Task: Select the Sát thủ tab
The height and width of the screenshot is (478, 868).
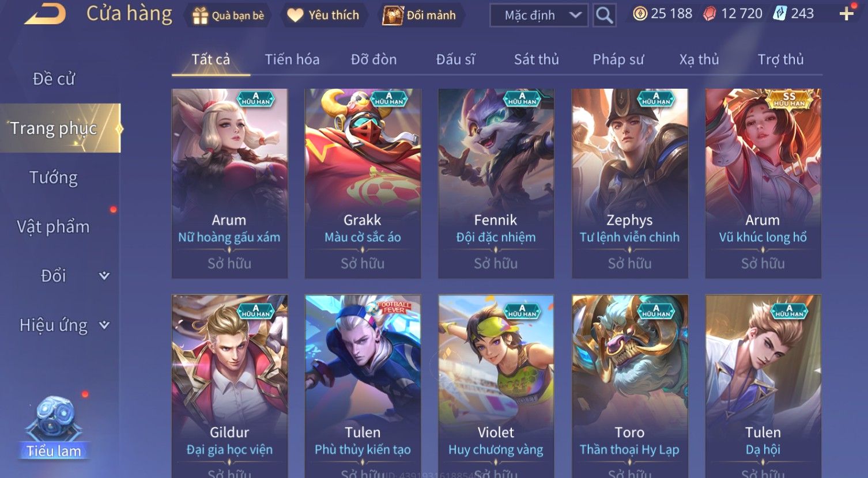Action: [x=537, y=59]
